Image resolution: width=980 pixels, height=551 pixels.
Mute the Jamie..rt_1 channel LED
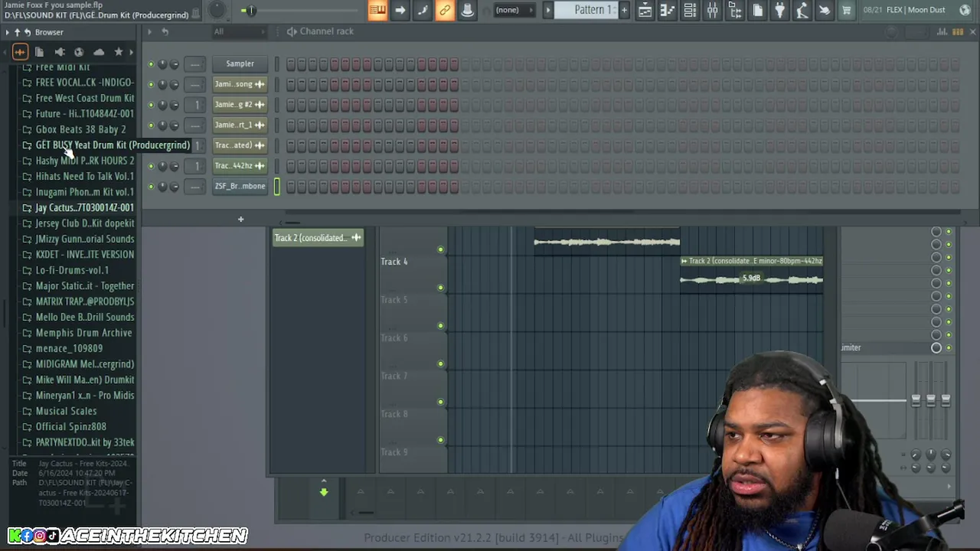coord(151,126)
